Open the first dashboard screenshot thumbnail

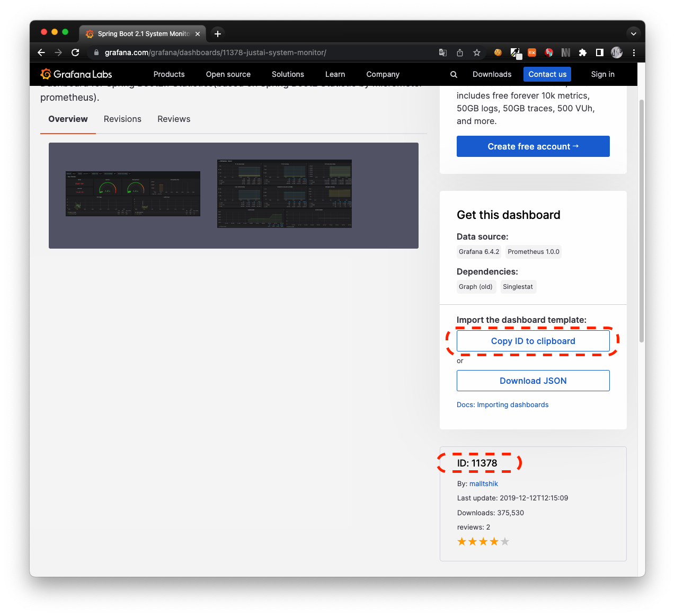coord(133,193)
